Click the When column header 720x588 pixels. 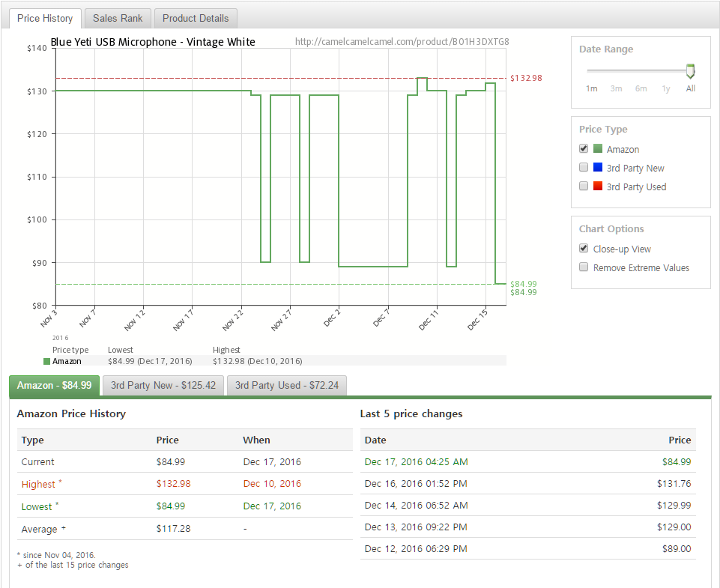click(256, 440)
